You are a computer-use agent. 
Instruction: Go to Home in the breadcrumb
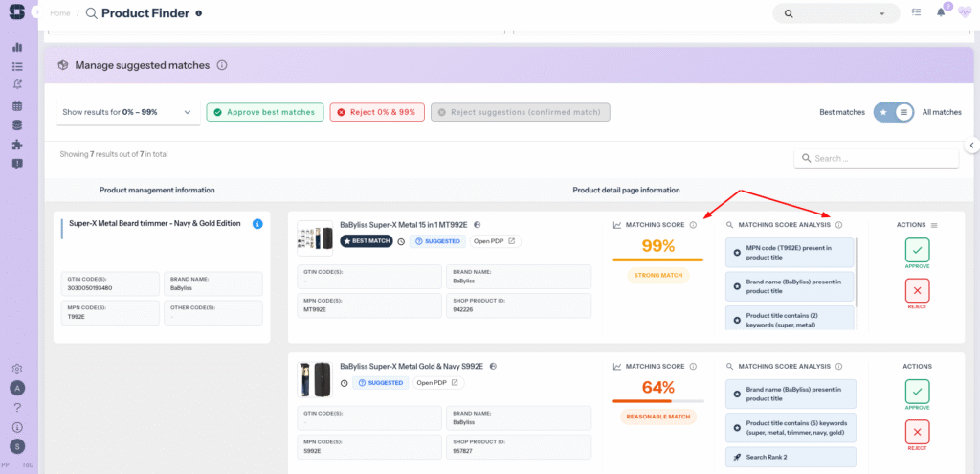pyautogui.click(x=59, y=13)
